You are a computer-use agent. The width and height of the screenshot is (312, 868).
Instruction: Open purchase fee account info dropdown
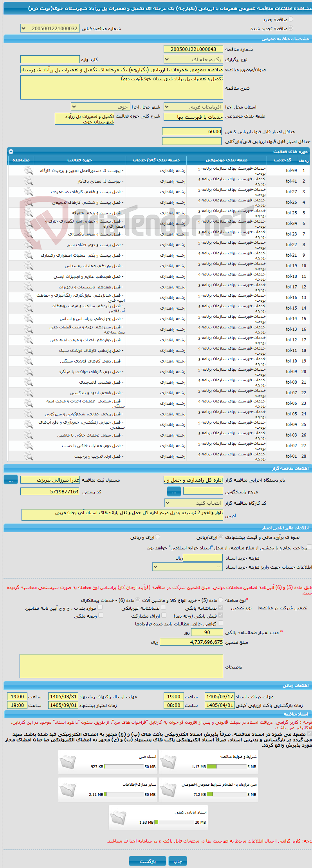click(x=188, y=567)
